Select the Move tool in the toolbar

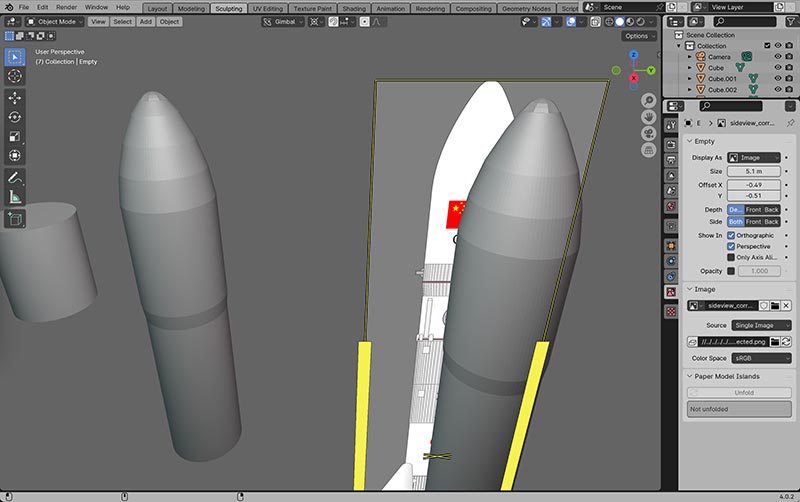click(x=16, y=97)
